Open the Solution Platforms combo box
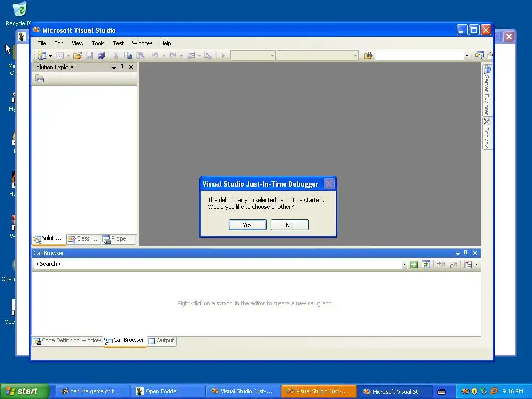 tap(318, 56)
